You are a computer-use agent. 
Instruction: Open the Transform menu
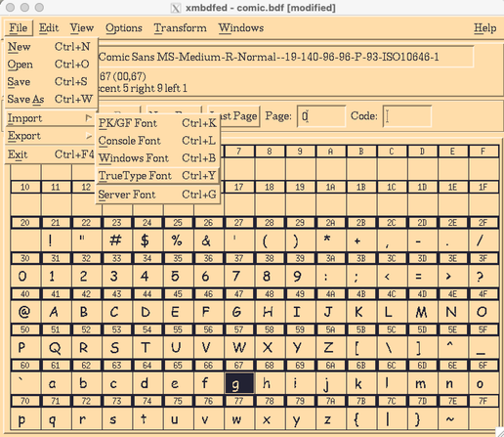coord(181,28)
